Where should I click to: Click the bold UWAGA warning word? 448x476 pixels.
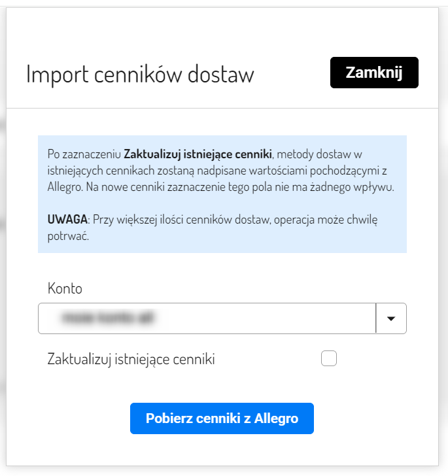[x=67, y=219]
